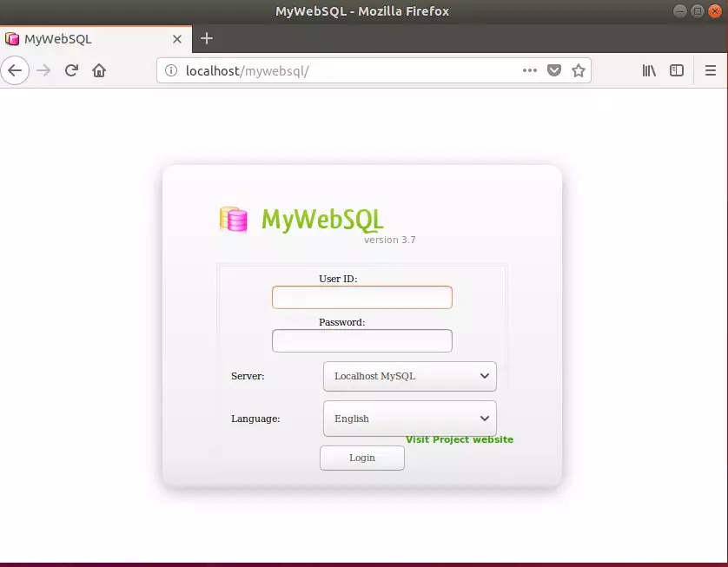This screenshot has height=567, width=728.
Task: Open the Language dropdown set to English
Action: pos(410,419)
